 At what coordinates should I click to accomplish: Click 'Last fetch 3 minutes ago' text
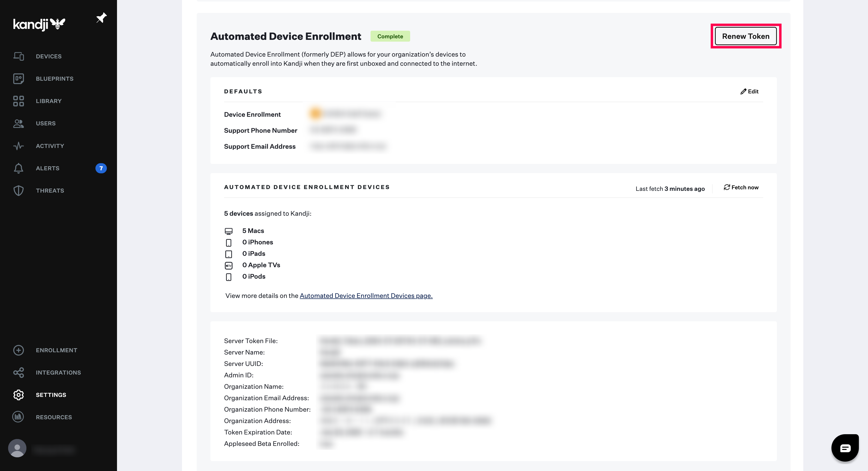point(670,189)
